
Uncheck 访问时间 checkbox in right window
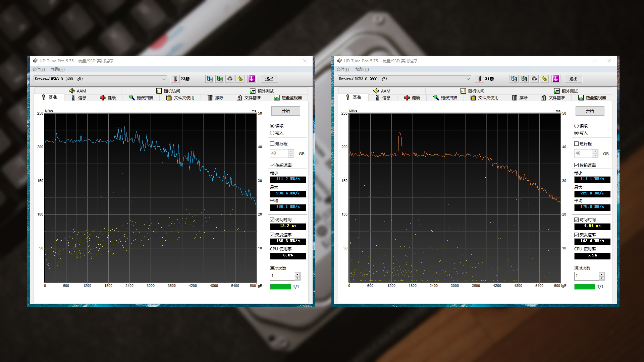pos(576,220)
